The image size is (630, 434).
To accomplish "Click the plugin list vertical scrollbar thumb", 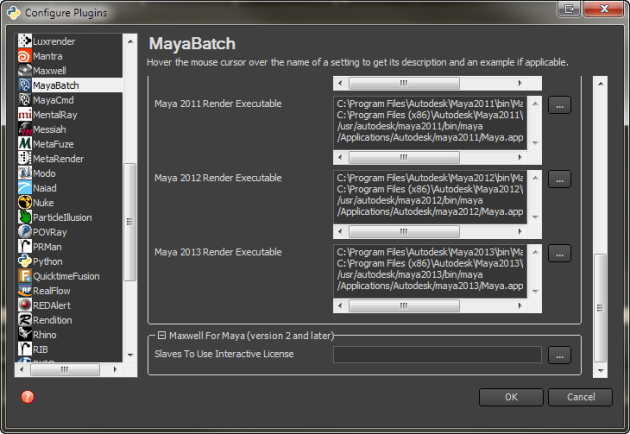I will pos(130,222).
